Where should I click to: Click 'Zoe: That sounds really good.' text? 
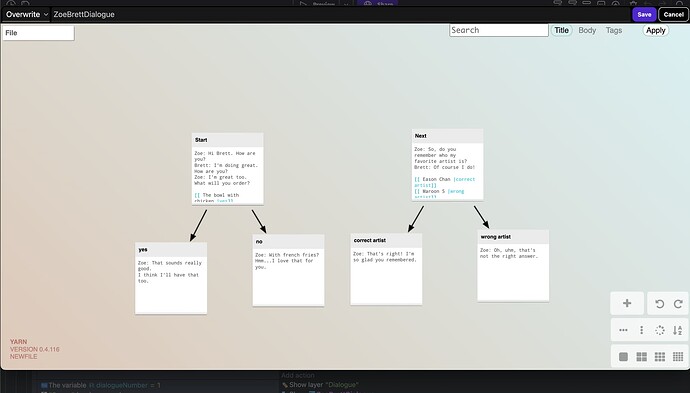pyautogui.click(x=169, y=266)
